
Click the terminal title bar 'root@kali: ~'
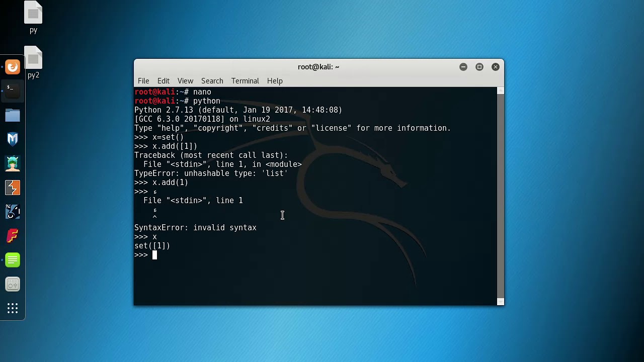pyautogui.click(x=318, y=67)
